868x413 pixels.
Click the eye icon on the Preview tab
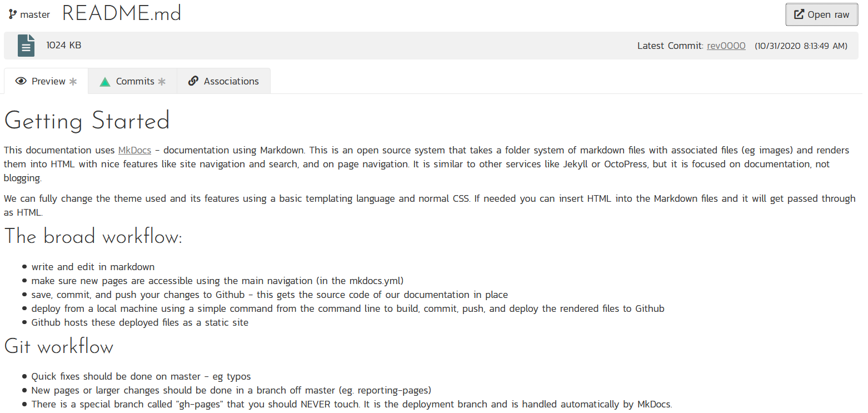21,81
